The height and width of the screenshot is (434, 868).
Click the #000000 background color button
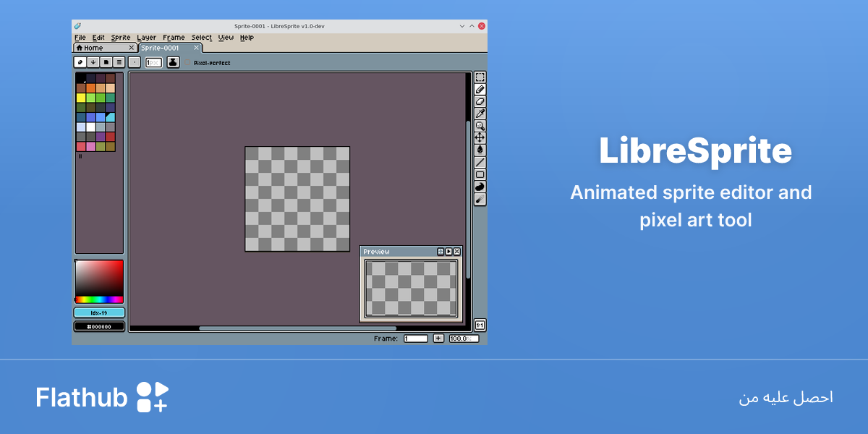(99, 326)
